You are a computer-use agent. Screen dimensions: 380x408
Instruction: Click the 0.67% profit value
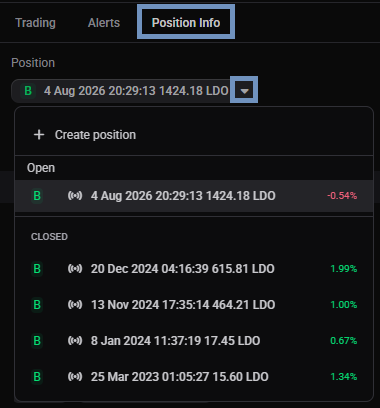click(x=344, y=341)
